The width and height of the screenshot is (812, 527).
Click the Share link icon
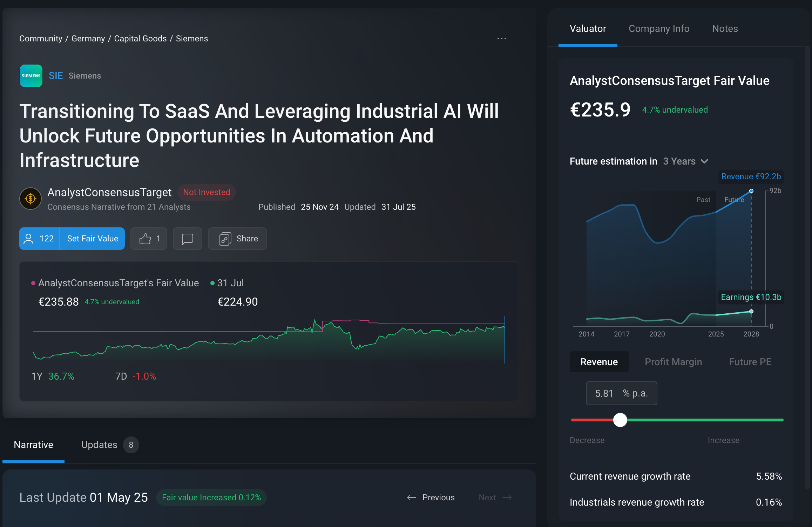pyautogui.click(x=225, y=239)
